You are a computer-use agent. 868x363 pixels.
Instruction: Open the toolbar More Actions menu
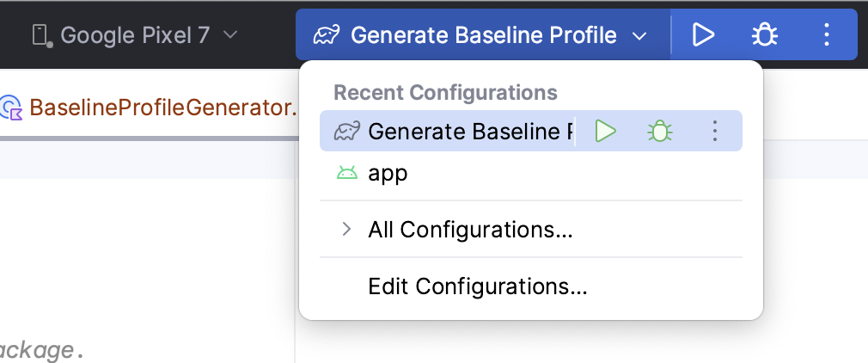click(827, 35)
